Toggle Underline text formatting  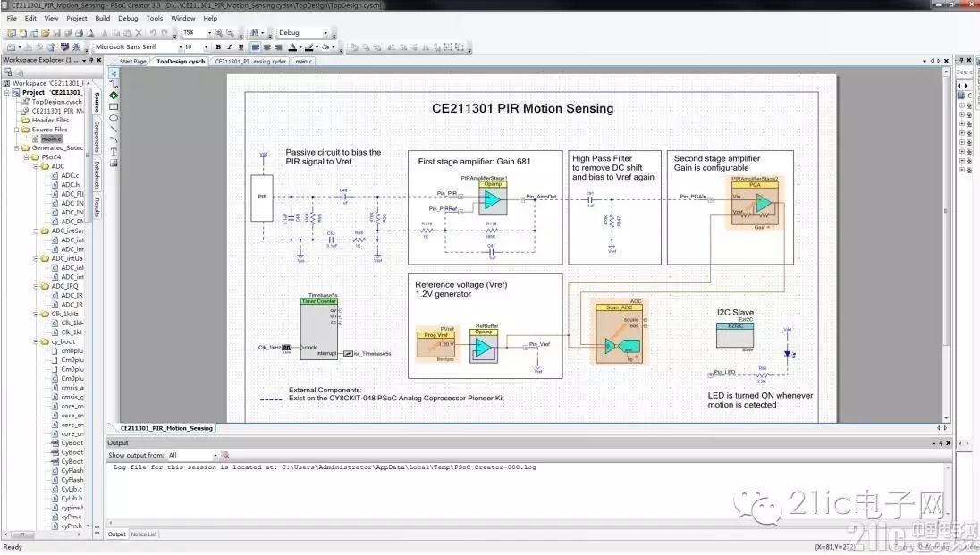pos(241,46)
